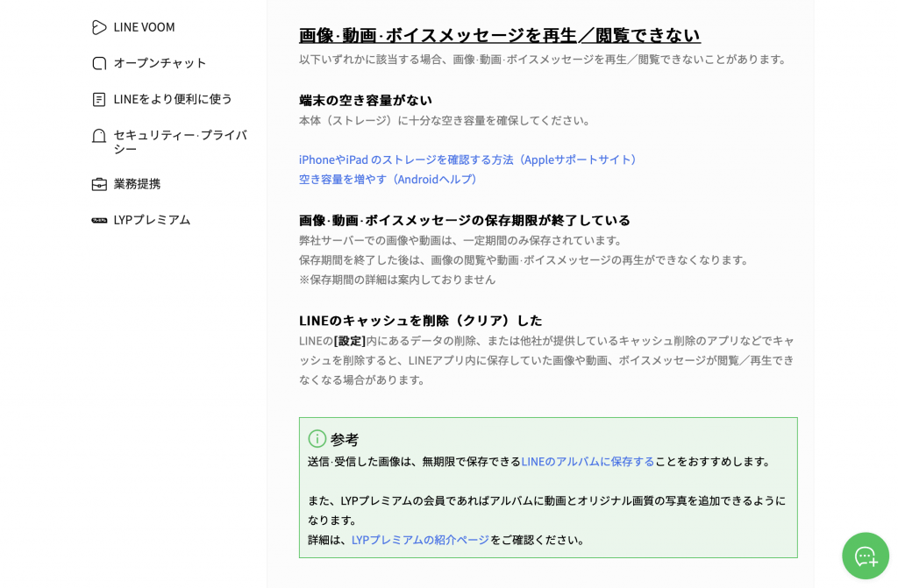The image size is (898, 588).
Task: Click the sentence starting 保存期間を終了した後は
Action: tap(525, 260)
